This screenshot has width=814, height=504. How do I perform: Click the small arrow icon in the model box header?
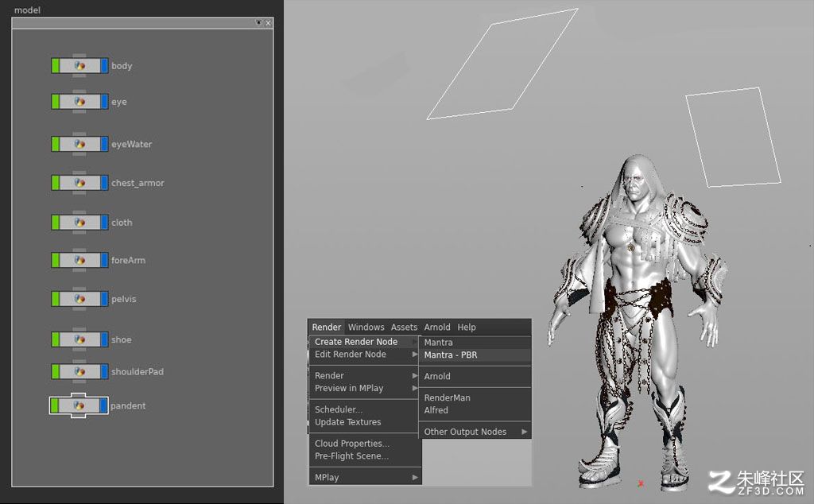[258, 22]
